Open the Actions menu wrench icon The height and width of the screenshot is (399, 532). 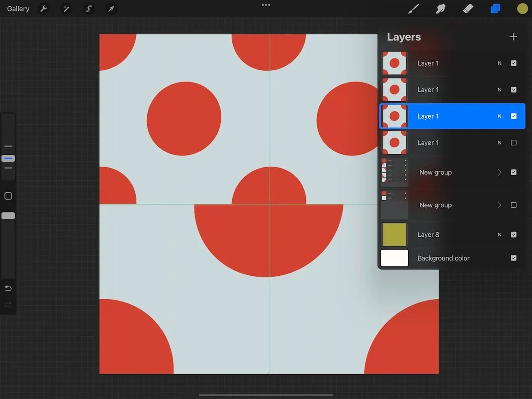click(x=43, y=8)
